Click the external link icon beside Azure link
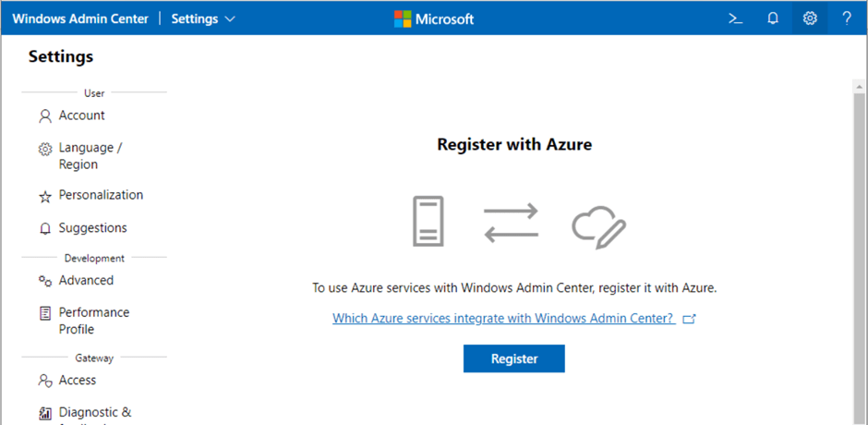 [x=688, y=319]
